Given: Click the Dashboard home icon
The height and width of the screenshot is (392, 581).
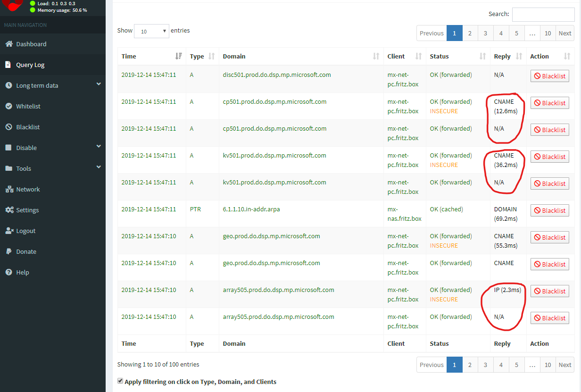Looking at the screenshot, I should pyautogui.click(x=8, y=44).
